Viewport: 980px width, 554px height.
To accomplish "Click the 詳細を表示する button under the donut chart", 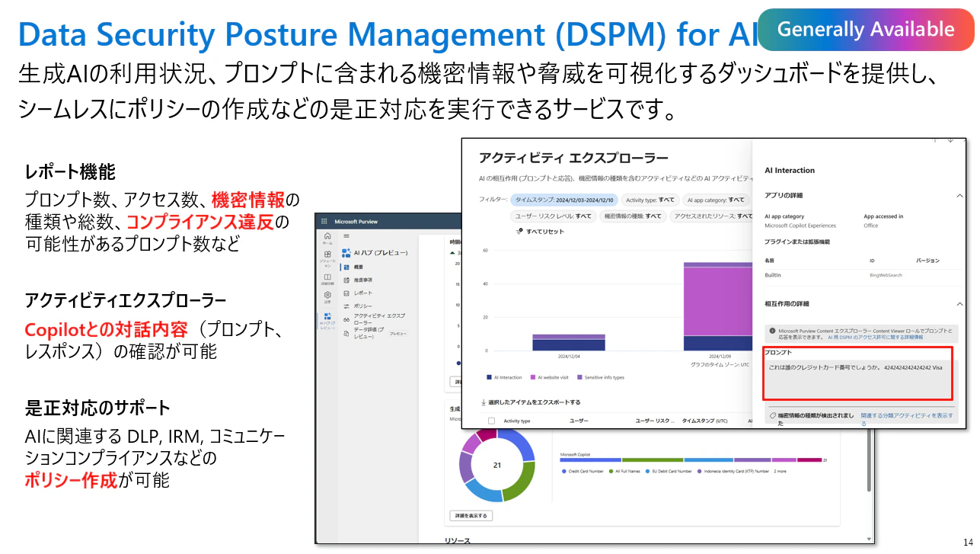I will tap(471, 516).
